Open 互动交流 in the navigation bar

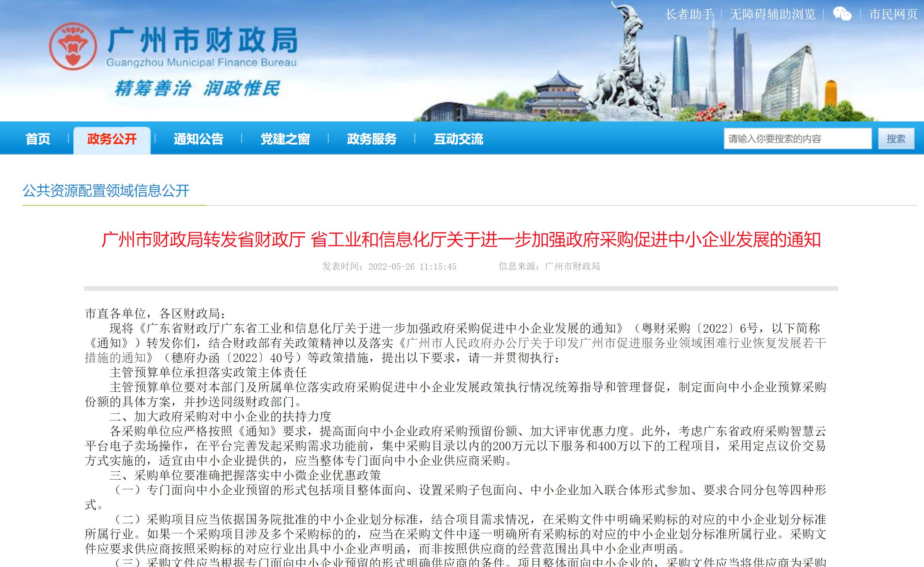pyautogui.click(x=458, y=139)
